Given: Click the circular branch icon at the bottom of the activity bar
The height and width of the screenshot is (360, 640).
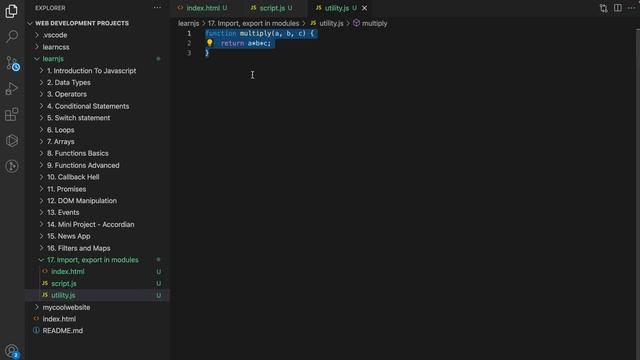Looking at the screenshot, I should [x=11, y=166].
